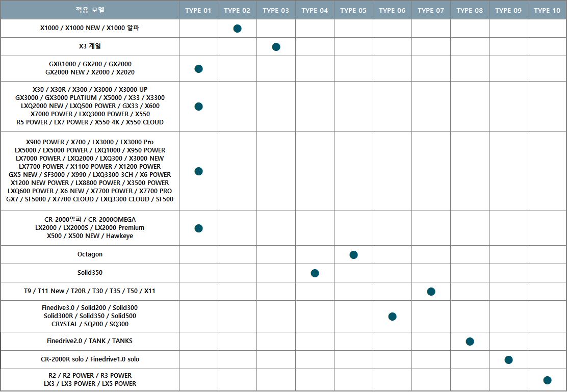
Task: Click the TYPE 04 column header
Action: (x=315, y=10)
